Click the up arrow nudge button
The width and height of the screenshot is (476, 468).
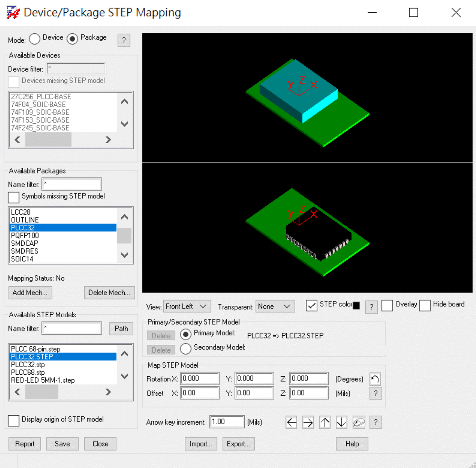(325, 422)
